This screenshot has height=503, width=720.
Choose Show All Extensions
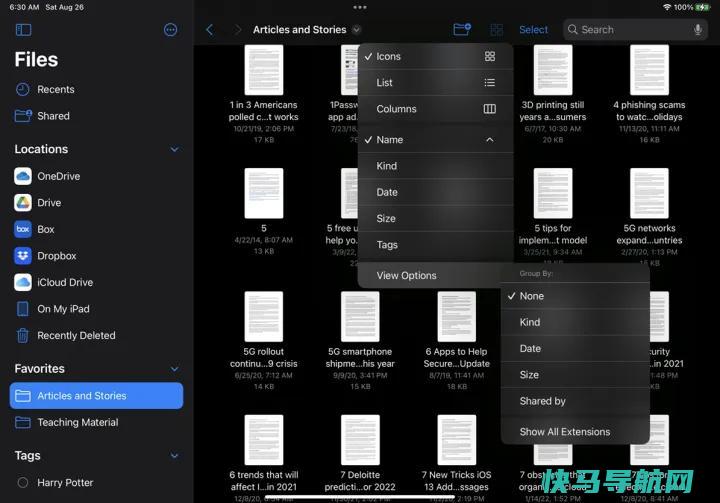click(x=575, y=432)
